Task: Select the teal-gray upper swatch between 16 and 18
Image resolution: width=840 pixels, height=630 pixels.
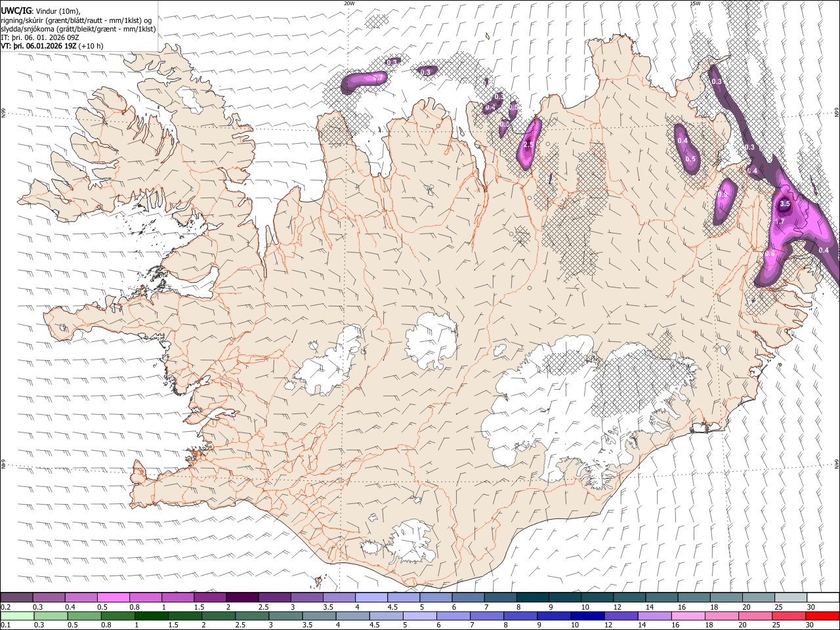Action: pyautogui.click(x=694, y=597)
